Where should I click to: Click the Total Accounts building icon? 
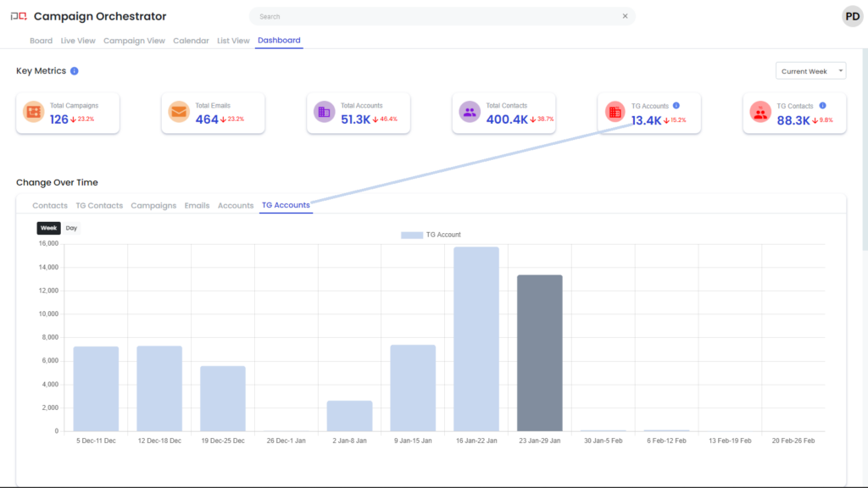325,113
